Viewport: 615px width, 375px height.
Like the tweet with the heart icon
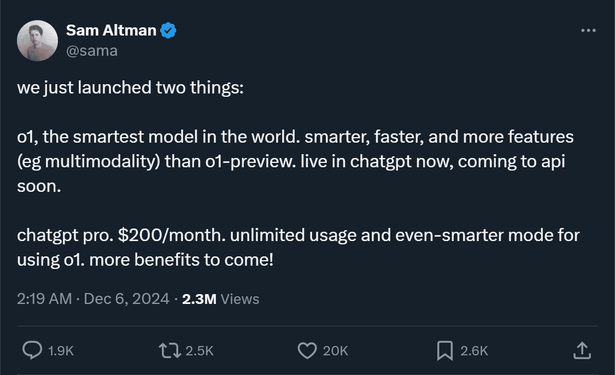(307, 351)
